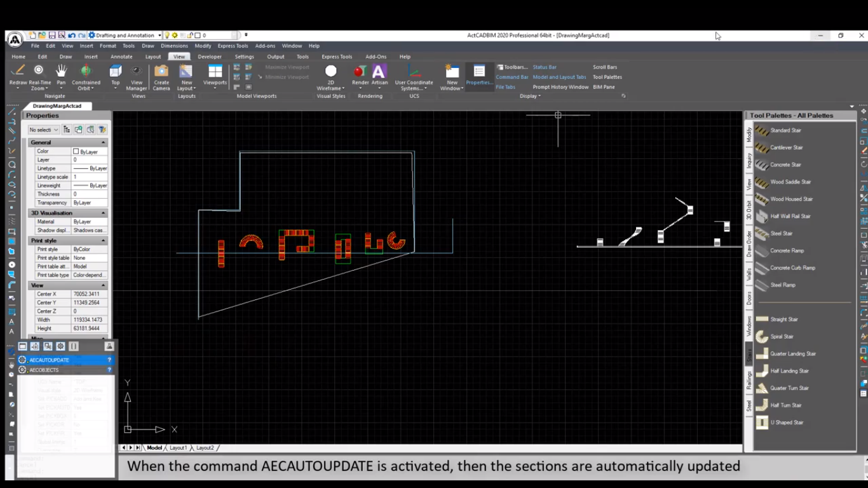Choose the U Shaped Stair tool
This screenshot has height=488, width=868.
(x=780, y=422)
